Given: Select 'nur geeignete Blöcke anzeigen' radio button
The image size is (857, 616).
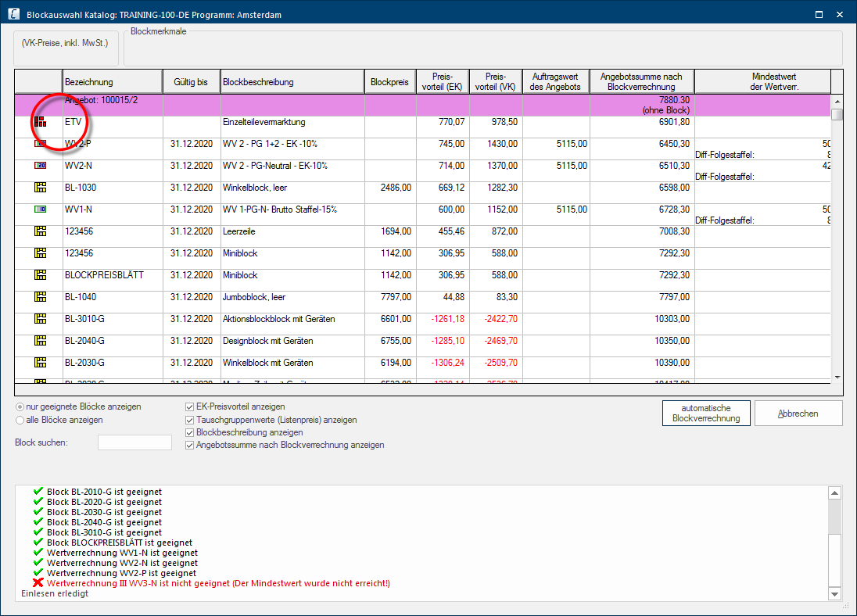Looking at the screenshot, I should [x=20, y=407].
